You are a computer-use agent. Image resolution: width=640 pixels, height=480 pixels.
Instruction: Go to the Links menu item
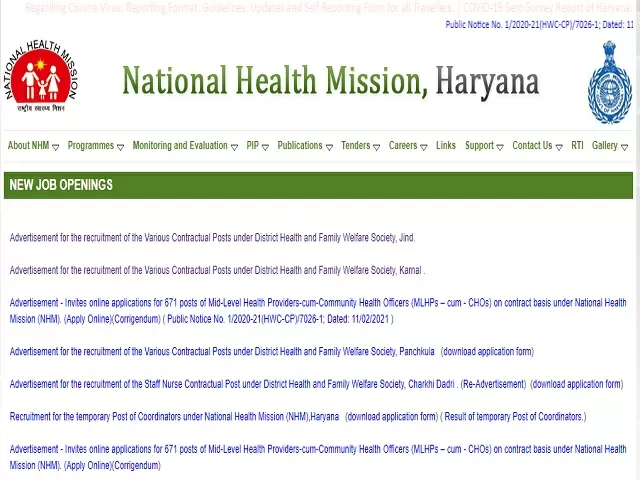point(446,146)
